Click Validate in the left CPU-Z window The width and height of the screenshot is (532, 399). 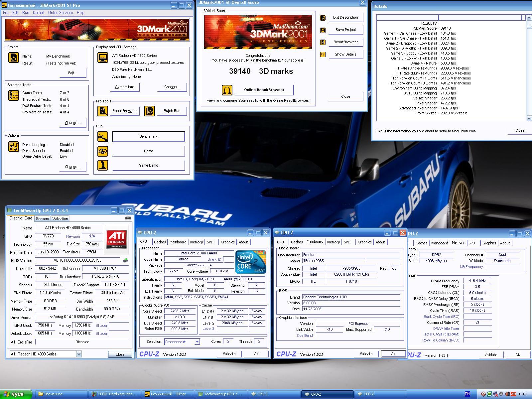pyautogui.click(x=229, y=354)
